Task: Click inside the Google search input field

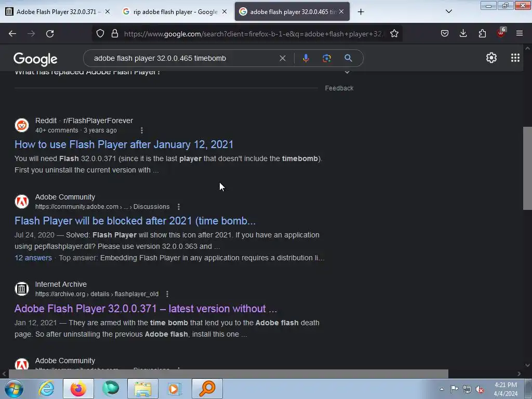Action: (183, 58)
